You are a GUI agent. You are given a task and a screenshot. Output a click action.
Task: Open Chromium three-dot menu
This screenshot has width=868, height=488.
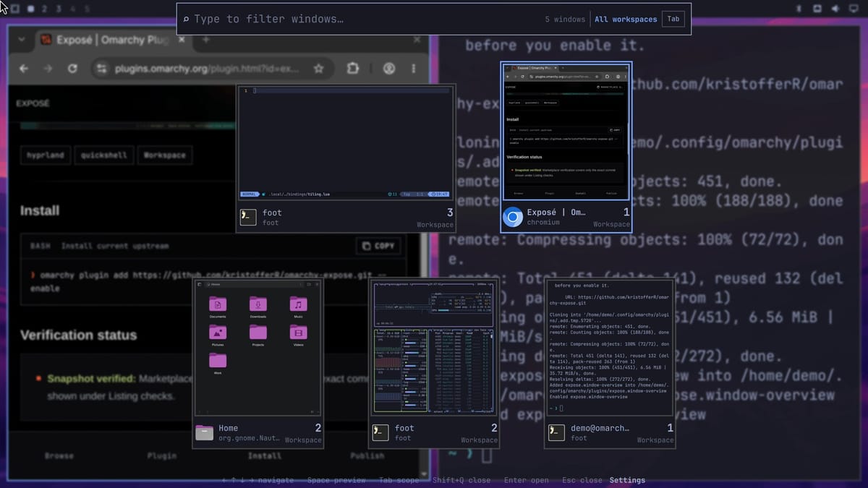click(x=414, y=69)
